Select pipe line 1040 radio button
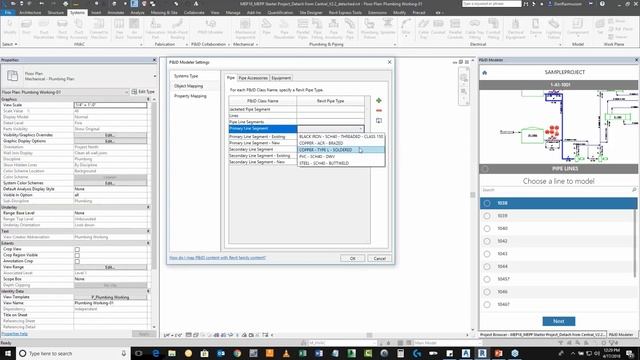Viewport: 640px width, 360px height. coord(487,229)
